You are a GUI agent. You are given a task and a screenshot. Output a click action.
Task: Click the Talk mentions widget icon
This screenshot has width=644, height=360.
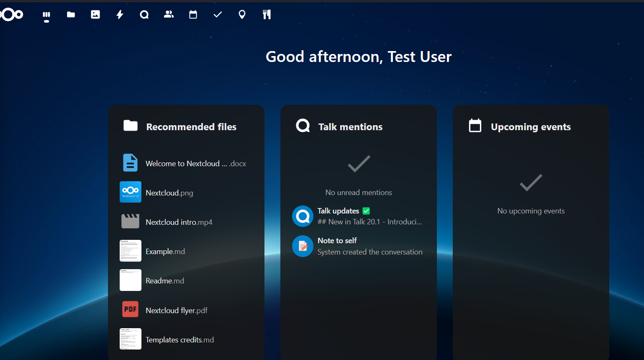[303, 126]
